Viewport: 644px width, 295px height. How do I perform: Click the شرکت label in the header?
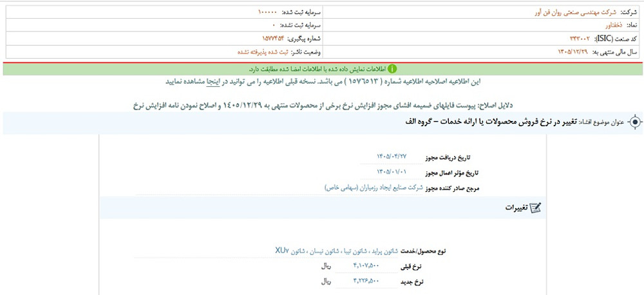(630, 12)
